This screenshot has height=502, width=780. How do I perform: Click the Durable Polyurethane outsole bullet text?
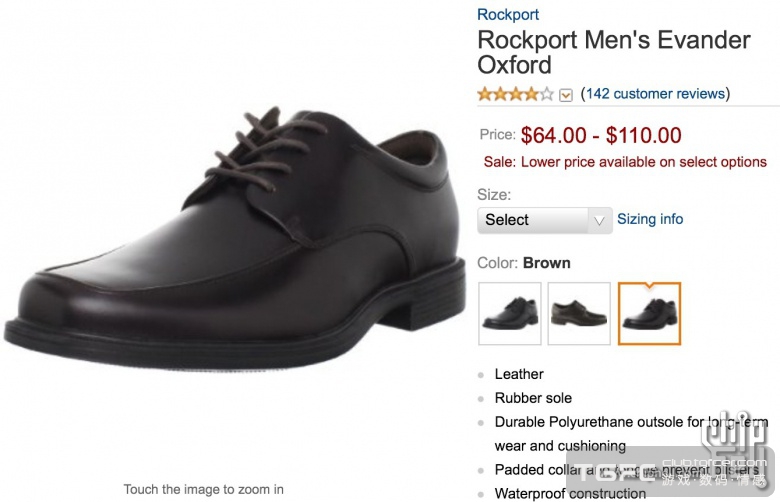[x=600, y=422]
